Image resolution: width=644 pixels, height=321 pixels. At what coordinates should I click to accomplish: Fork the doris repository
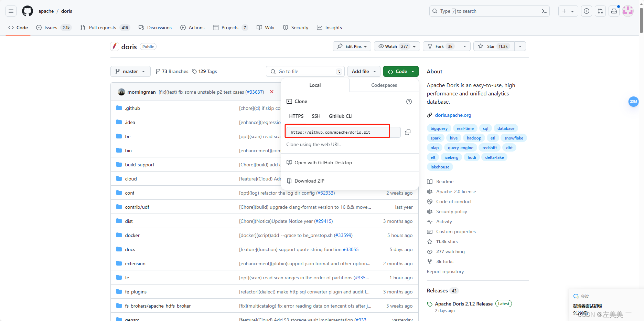tap(439, 46)
